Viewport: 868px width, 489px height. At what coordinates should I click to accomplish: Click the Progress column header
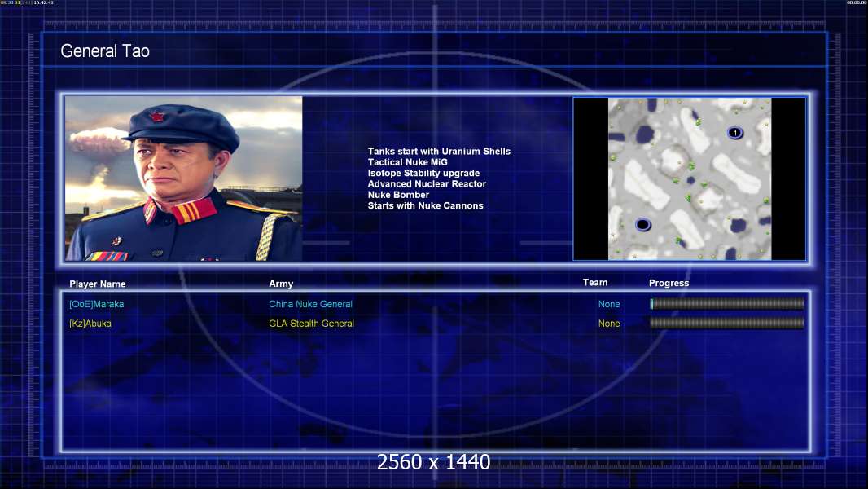point(669,283)
